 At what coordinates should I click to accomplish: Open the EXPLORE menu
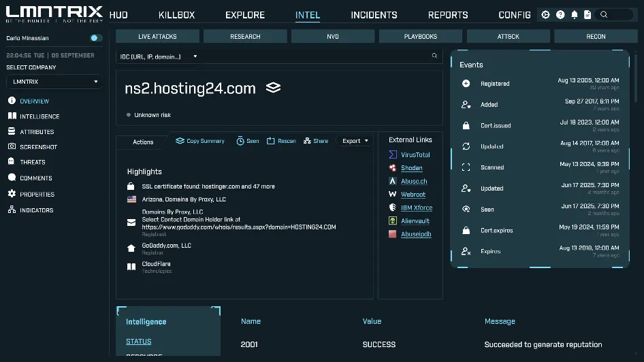coord(245,15)
